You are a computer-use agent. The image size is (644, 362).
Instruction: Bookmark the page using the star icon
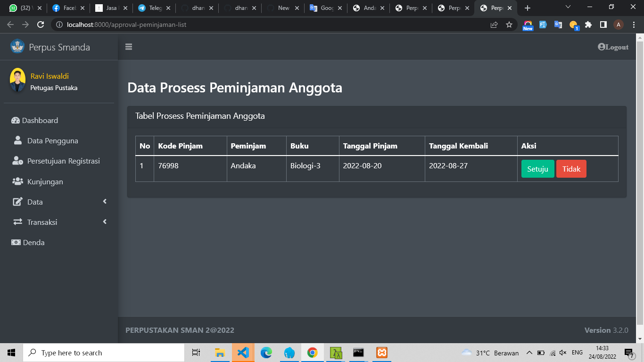pos(509,24)
